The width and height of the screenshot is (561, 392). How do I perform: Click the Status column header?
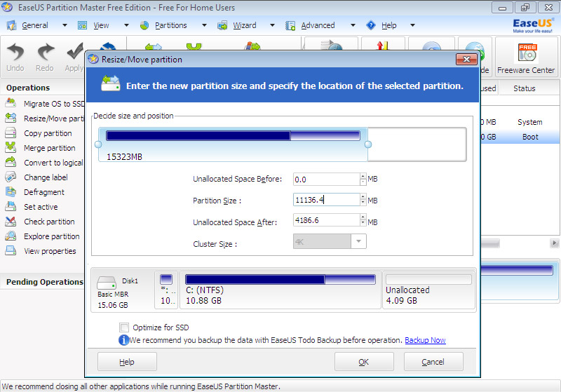click(524, 88)
